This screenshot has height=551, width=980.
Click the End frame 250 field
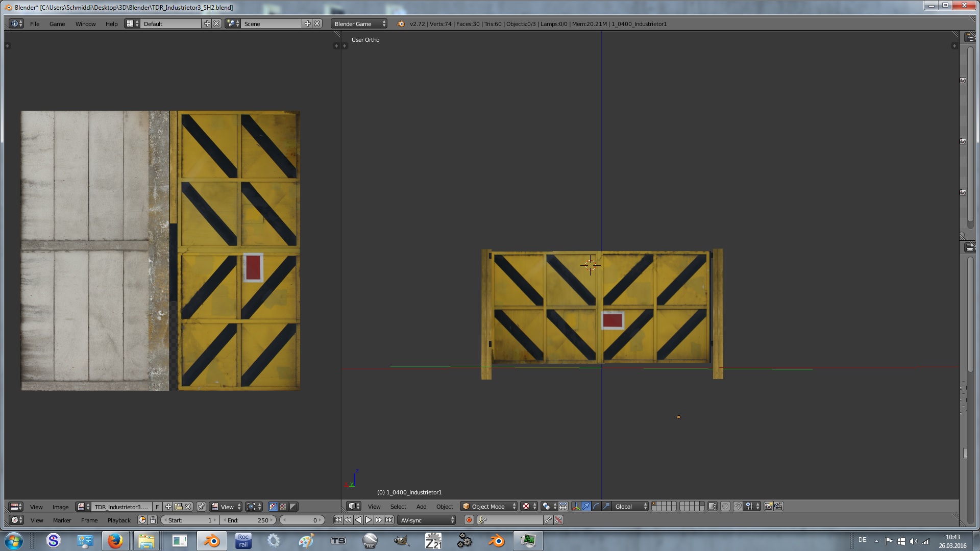pyautogui.click(x=248, y=520)
